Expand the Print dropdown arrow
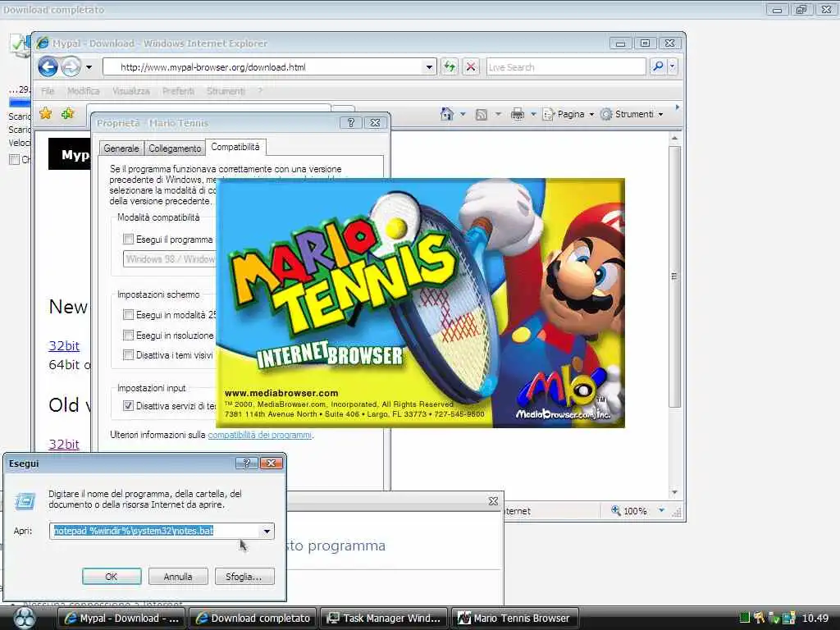 (x=533, y=114)
